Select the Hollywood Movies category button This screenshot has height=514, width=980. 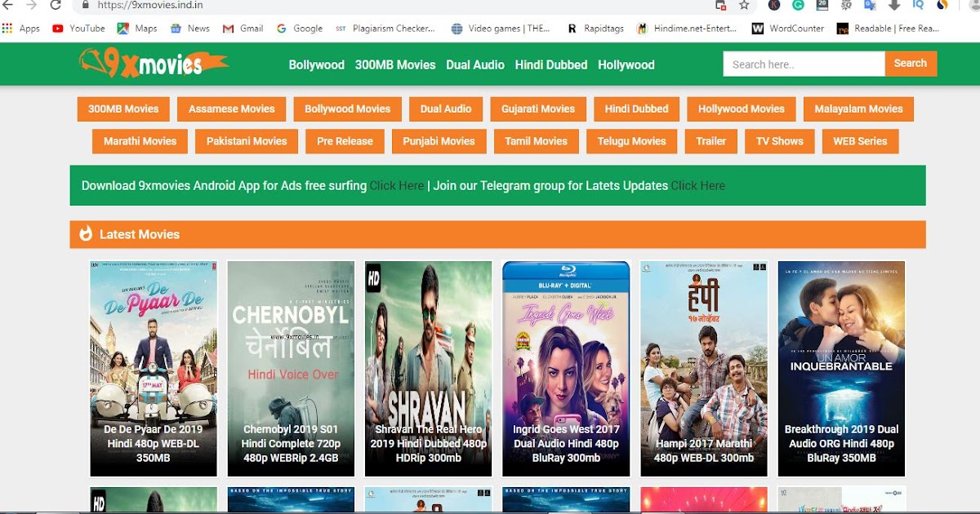(742, 109)
